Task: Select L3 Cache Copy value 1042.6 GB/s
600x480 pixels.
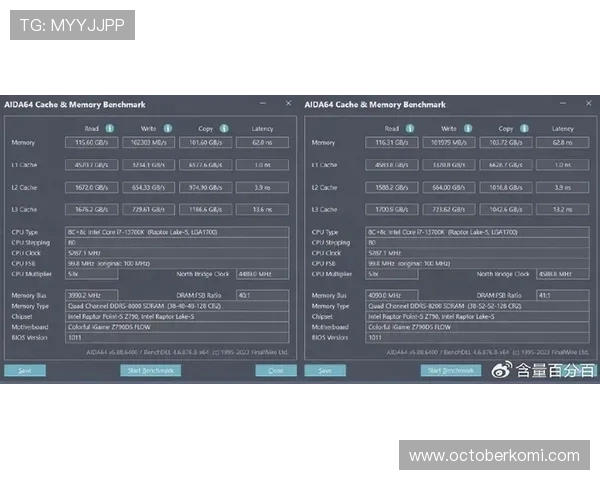Action: click(x=505, y=210)
